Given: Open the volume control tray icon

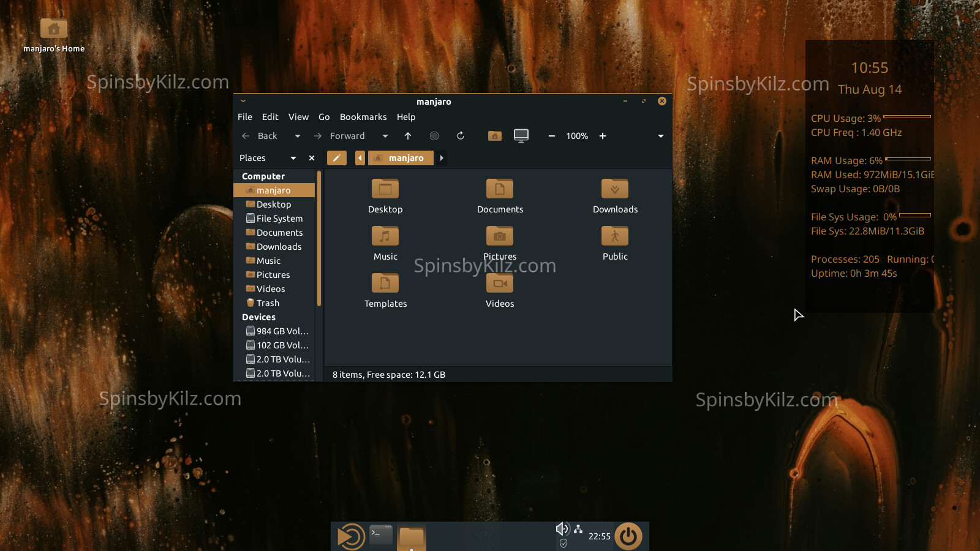Looking at the screenshot, I should [x=562, y=529].
